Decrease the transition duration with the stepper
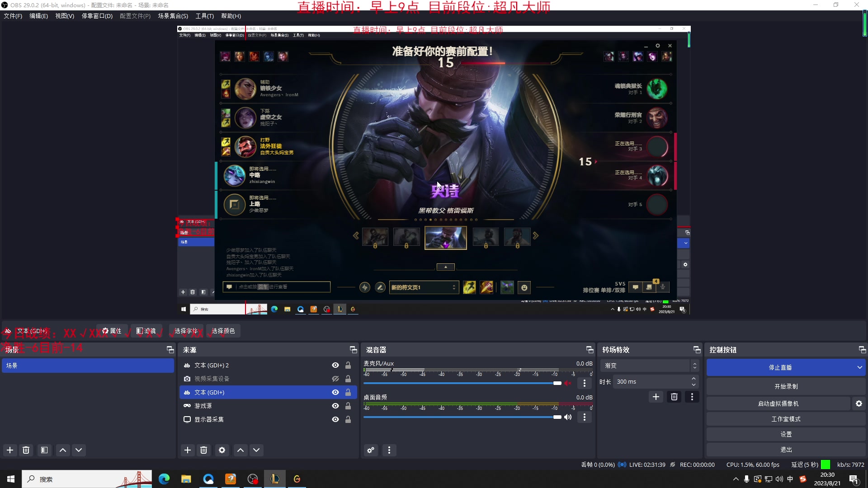The width and height of the screenshot is (868, 488). click(693, 385)
